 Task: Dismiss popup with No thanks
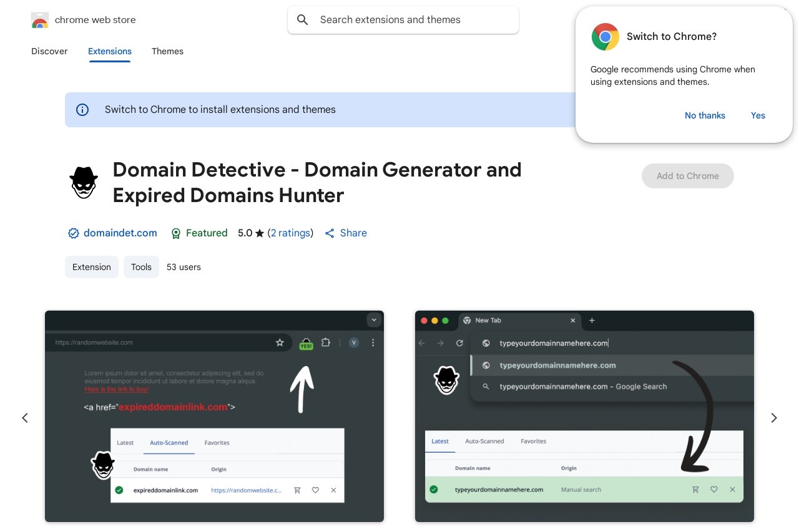705,115
